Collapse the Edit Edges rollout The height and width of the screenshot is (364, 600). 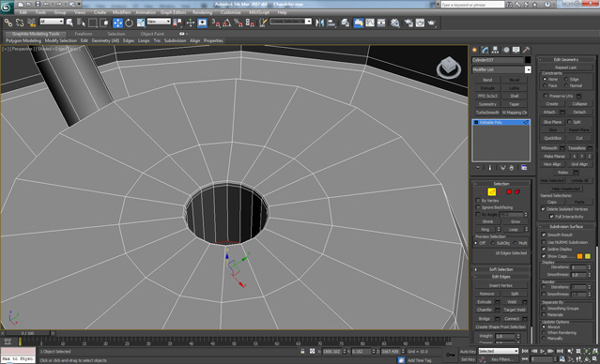click(x=500, y=277)
